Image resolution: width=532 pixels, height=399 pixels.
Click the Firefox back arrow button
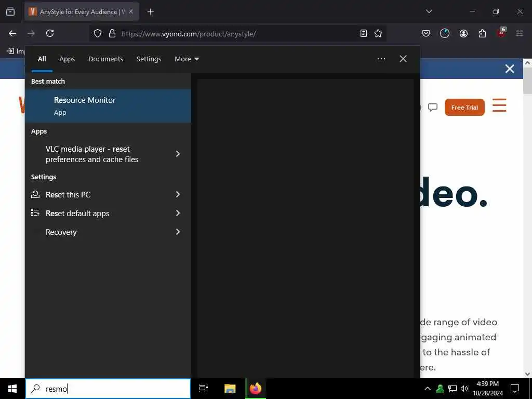point(12,33)
